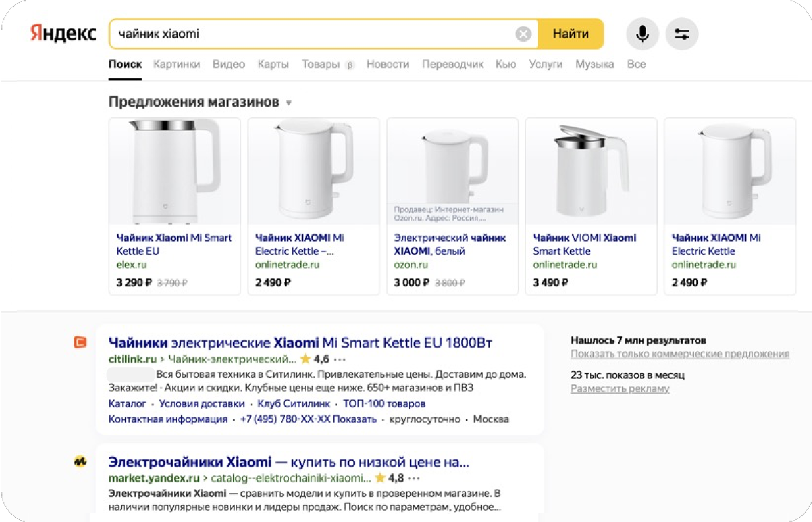The width and height of the screenshot is (812, 522).
Task: Click the citilink.ru domain link
Action: pos(132,359)
